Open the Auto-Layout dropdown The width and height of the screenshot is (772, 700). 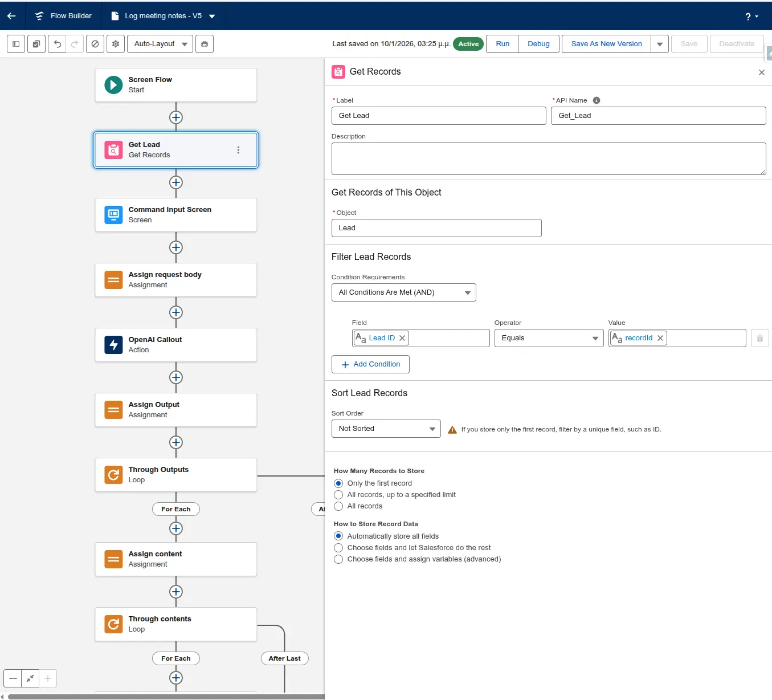[x=160, y=44]
